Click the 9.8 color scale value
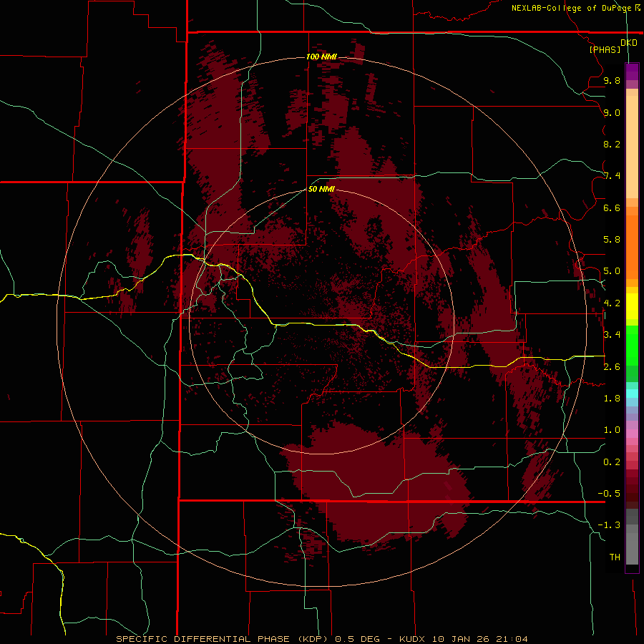The width and height of the screenshot is (644, 644). point(612,80)
